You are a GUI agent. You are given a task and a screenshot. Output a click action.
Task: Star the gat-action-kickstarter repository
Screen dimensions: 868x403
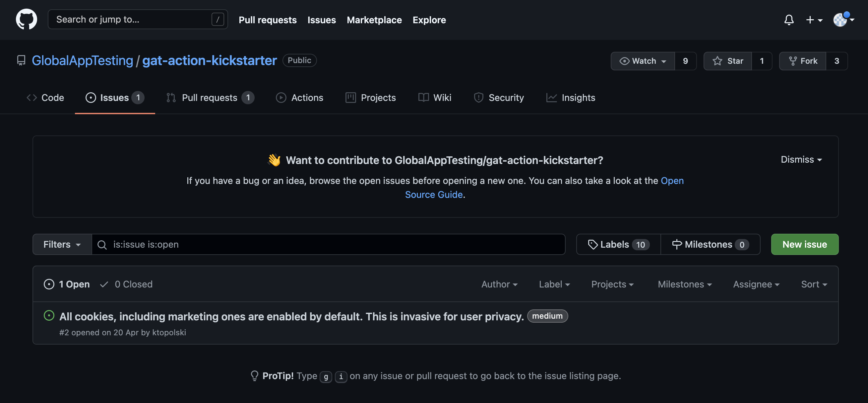point(727,61)
